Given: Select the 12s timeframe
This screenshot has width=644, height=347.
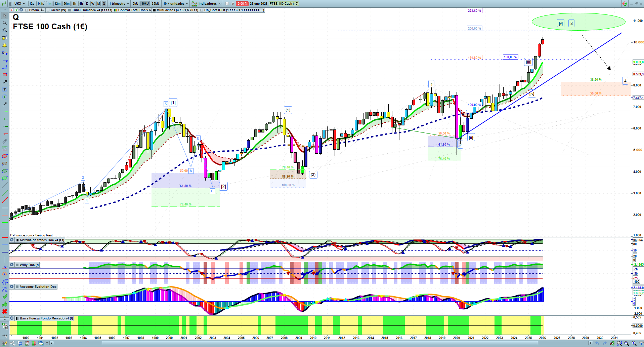Looking at the screenshot, I should [x=32, y=4].
